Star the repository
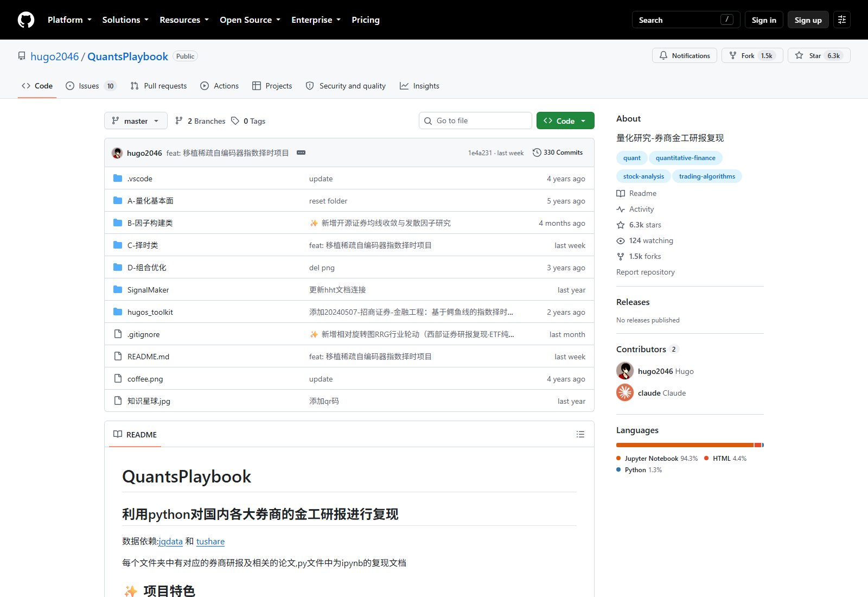This screenshot has width=868, height=597. pyautogui.click(x=819, y=55)
